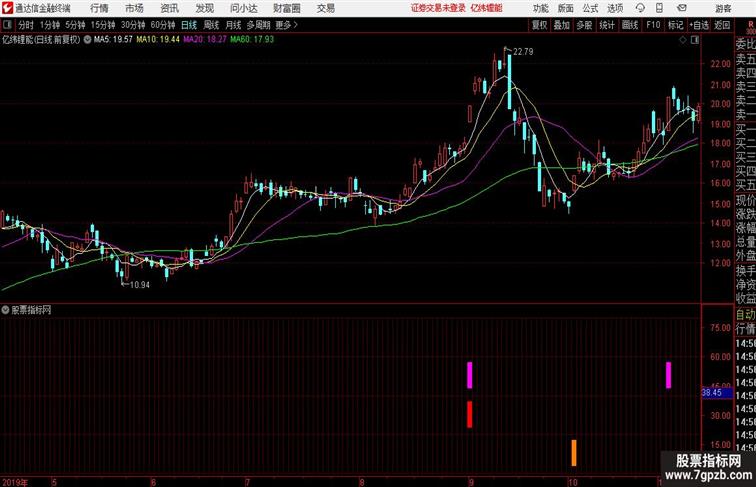
Task: Open the F10 company info button
Action: [x=653, y=25]
